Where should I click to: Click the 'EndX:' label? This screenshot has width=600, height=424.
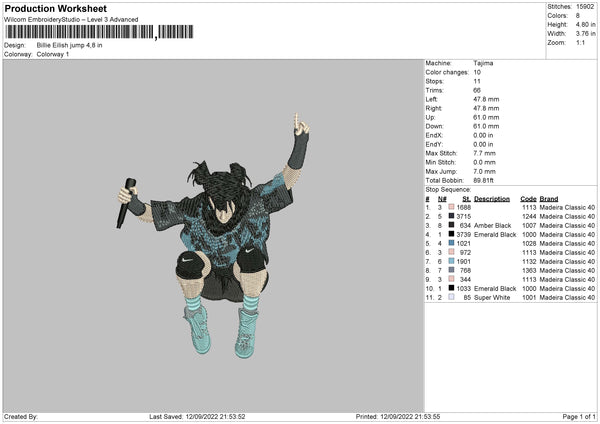coord(434,135)
